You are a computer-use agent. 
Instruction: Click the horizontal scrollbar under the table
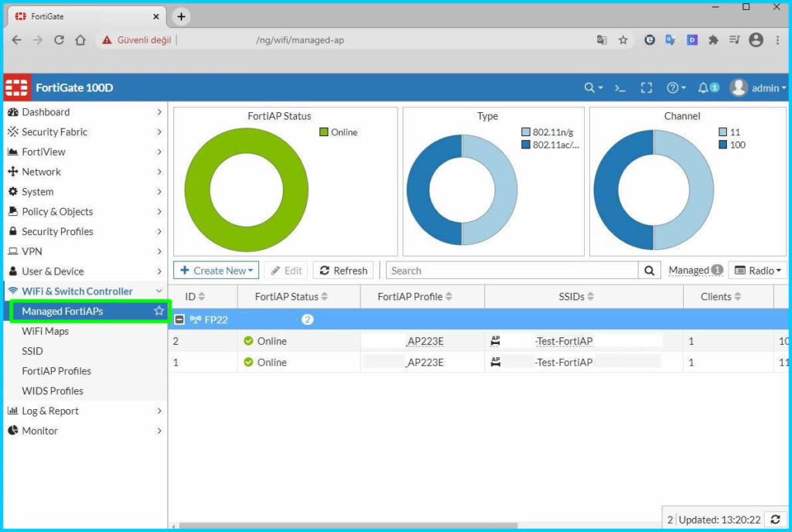click(349, 526)
